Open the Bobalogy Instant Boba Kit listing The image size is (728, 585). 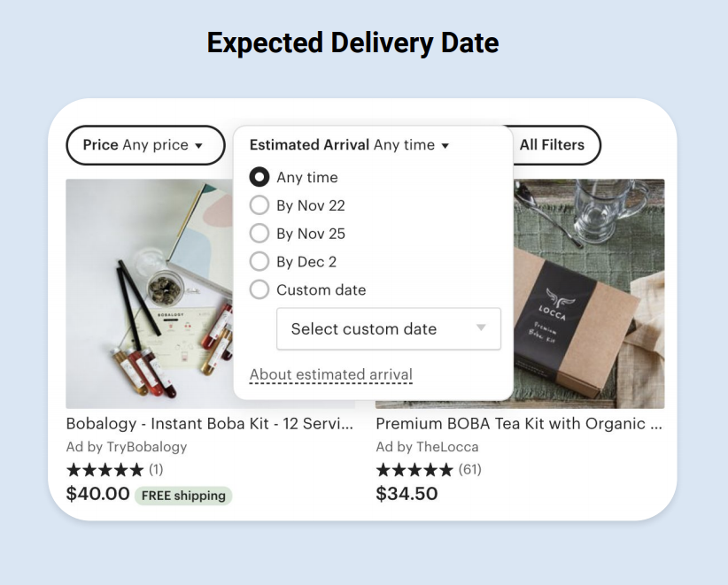tap(213, 423)
